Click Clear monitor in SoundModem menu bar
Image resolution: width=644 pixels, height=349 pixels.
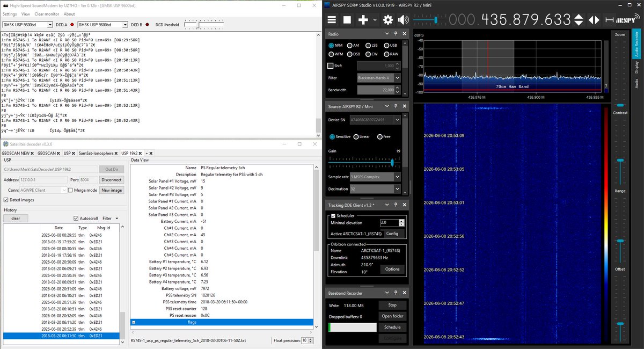tap(47, 14)
